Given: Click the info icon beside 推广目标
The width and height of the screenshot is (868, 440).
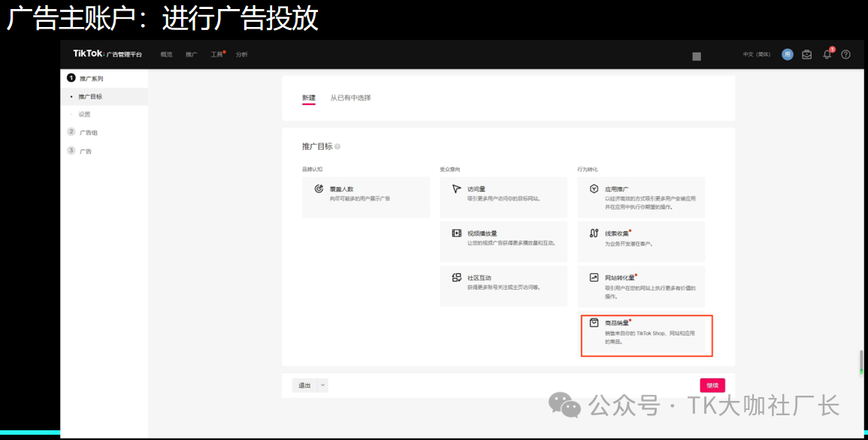Looking at the screenshot, I should click(337, 146).
